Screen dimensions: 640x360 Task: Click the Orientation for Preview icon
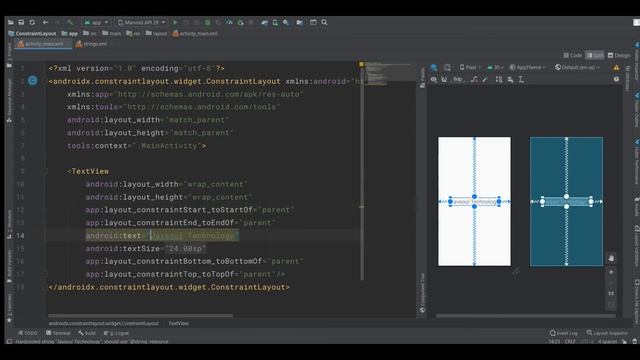(x=447, y=67)
